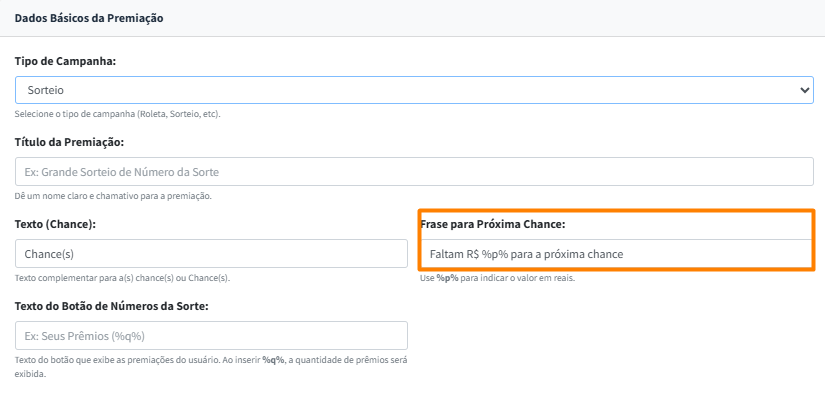Click the 'Dados Básicos da Premiação' section header
Image resolution: width=825 pixels, height=405 pixels.
[x=89, y=18]
